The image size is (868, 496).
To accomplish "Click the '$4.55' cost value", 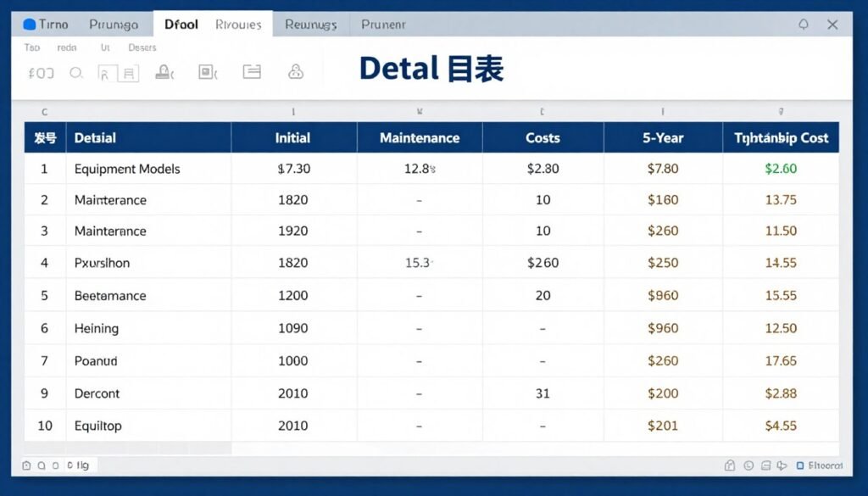I will [x=781, y=426].
